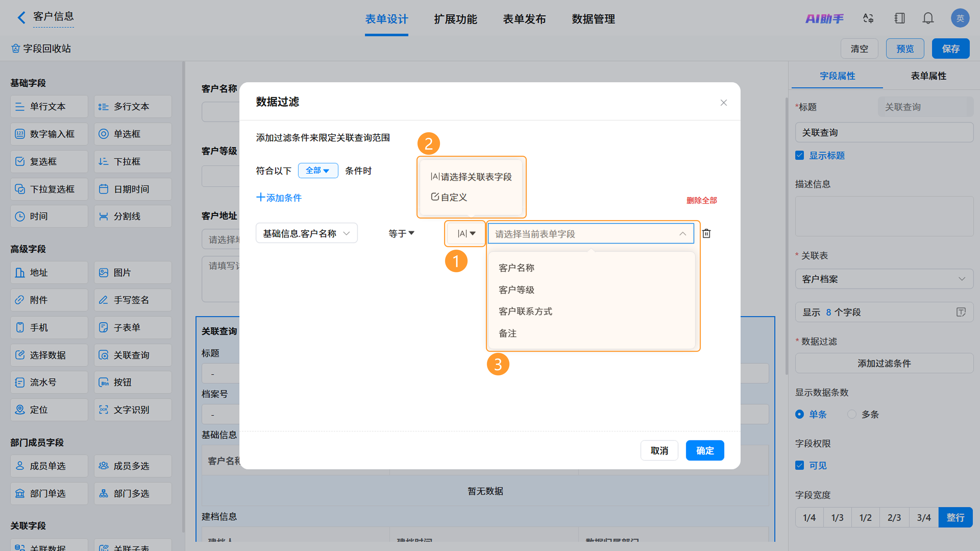The width and height of the screenshot is (980, 551).
Task: Select the 数字输入框 field
Action: (x=49, y=134)
